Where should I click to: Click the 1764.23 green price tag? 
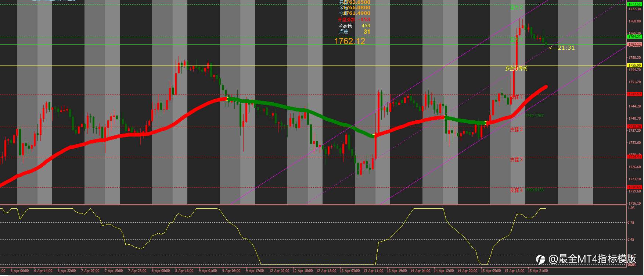pos(634,37)
